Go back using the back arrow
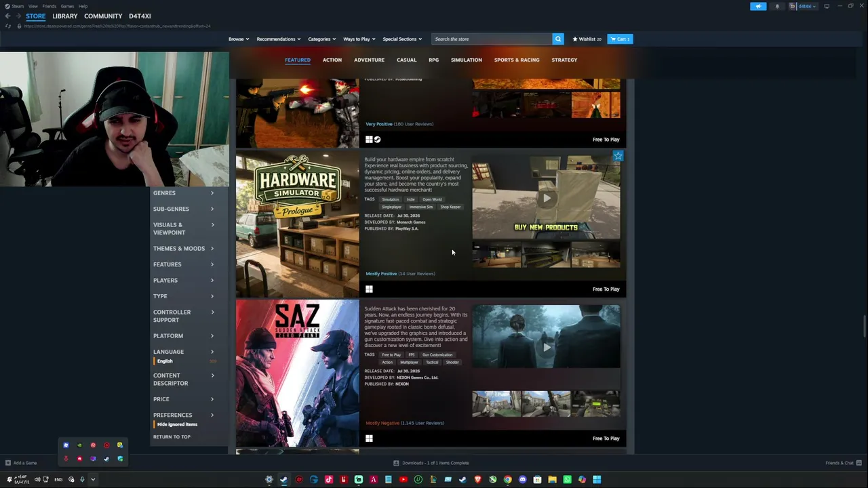The width and height of the screenshot is (868, 488). (x=7, y=16)
